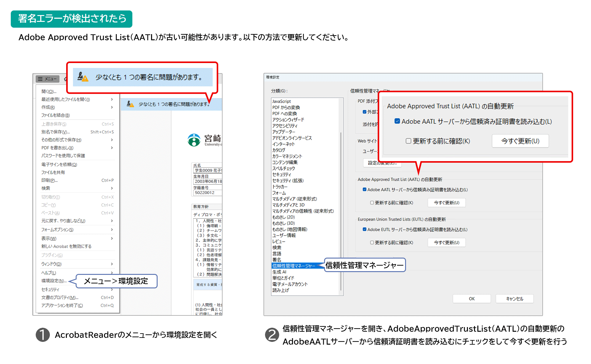This screenshot has width=591, height=364.
Task: Select 文書のプロパティ menu entry
Action: (60, 298)
